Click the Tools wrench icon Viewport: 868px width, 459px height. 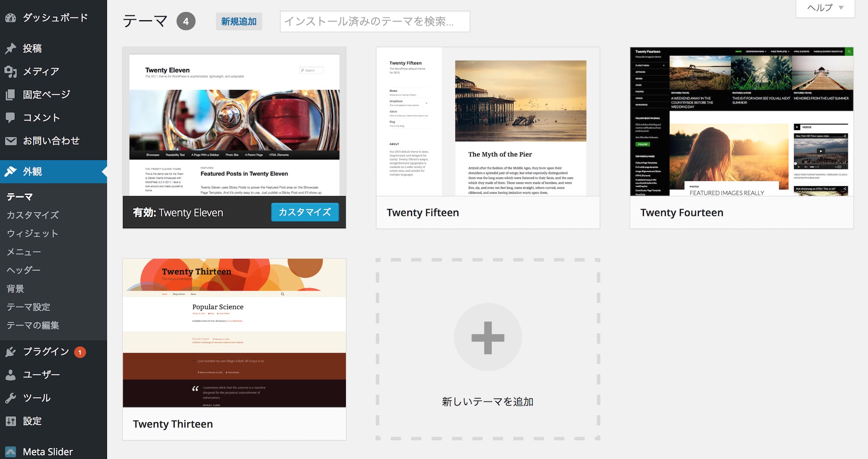[10, 398]
